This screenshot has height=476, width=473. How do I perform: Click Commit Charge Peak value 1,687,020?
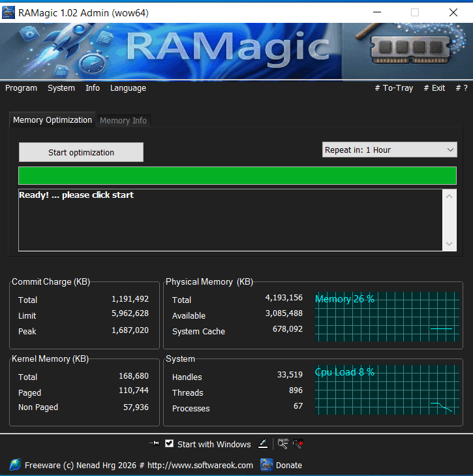130,330
